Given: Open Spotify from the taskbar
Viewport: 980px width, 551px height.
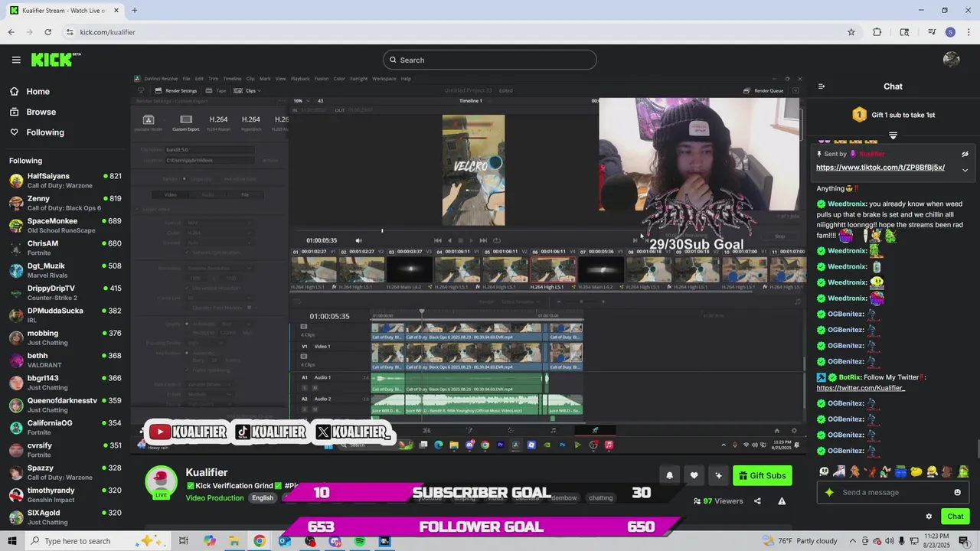Looking at the screenshot, I should (x=360, y=541).
